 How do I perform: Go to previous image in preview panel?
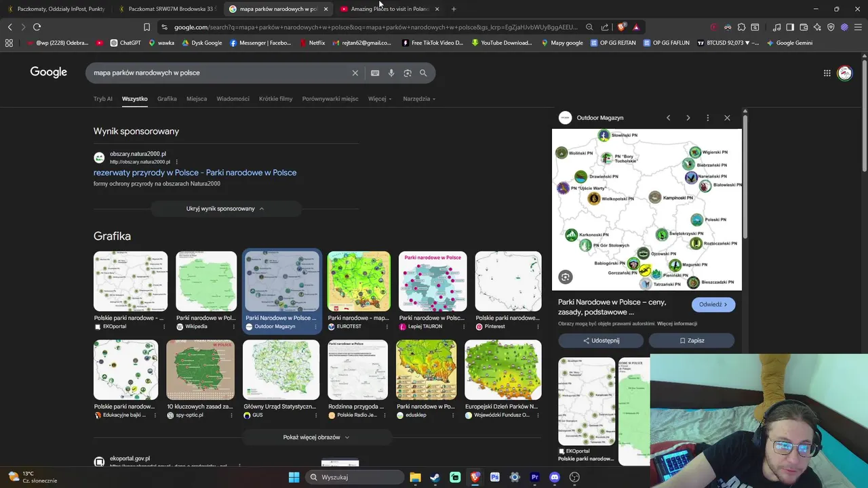[668, 118]
